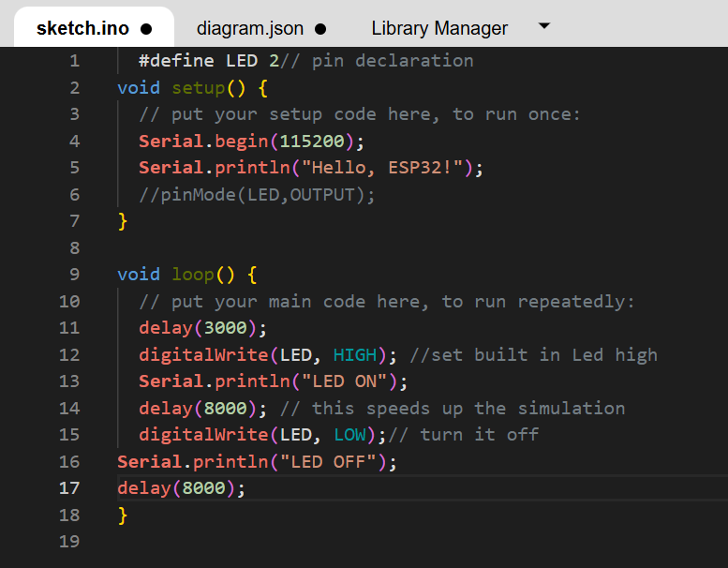Click the '// pin declaration' comment
The width and height of the screenshot is (728, 568).
click(377, 60)
